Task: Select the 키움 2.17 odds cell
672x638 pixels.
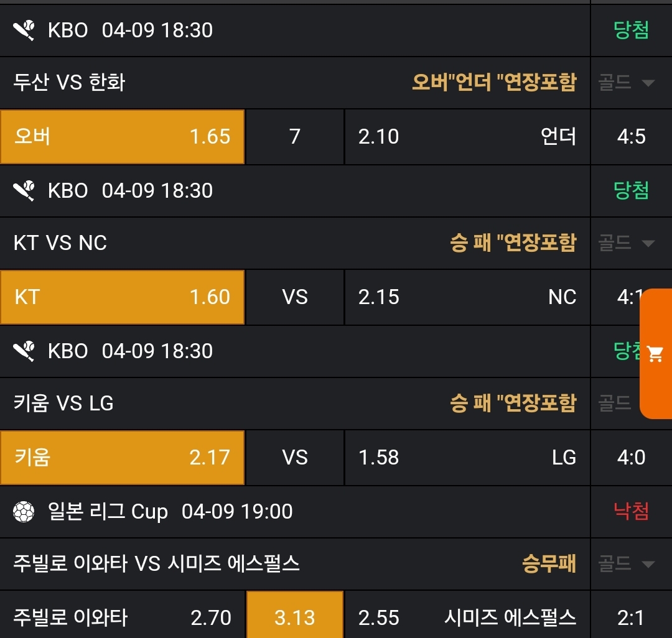Action: (122, 458)
